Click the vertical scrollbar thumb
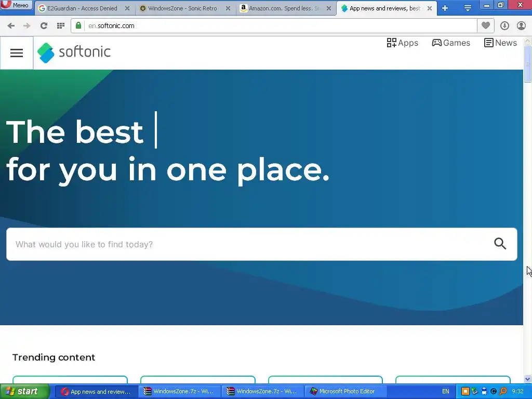Image resolution: width=532 pixels, height=399 pixels. click(x=528, y=64)
